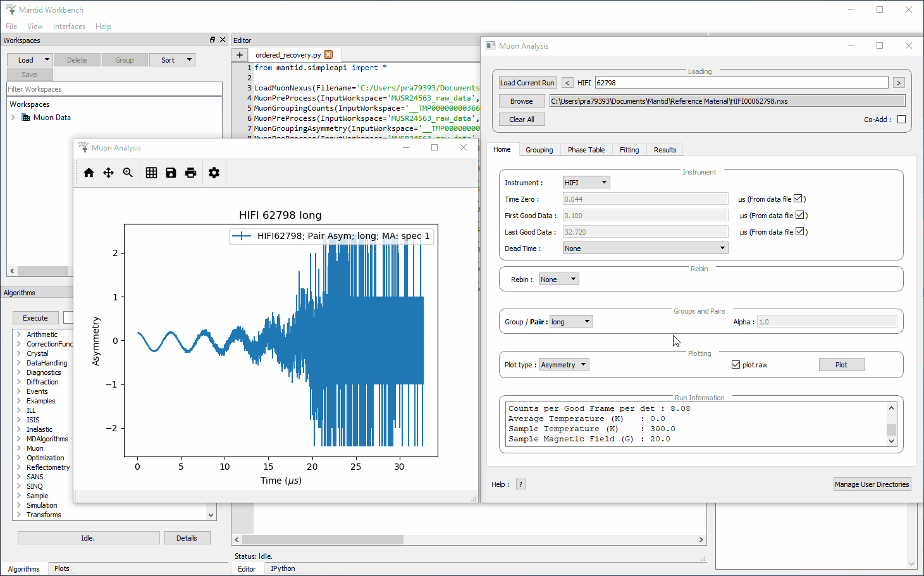The image size is (924, 576).
Task: Uncheck the plot raw checkbox
Action: (x=736, y=365)
